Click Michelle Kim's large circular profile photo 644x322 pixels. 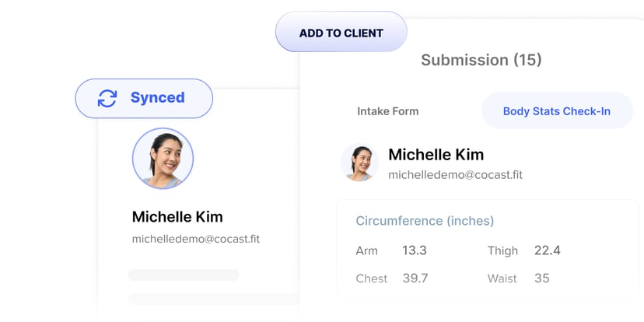(163, 159)
